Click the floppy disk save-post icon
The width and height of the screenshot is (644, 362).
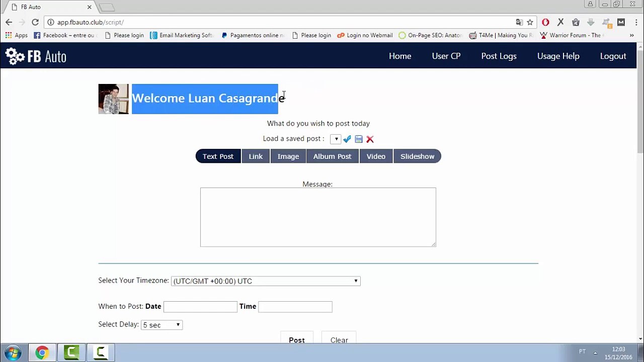359,139
